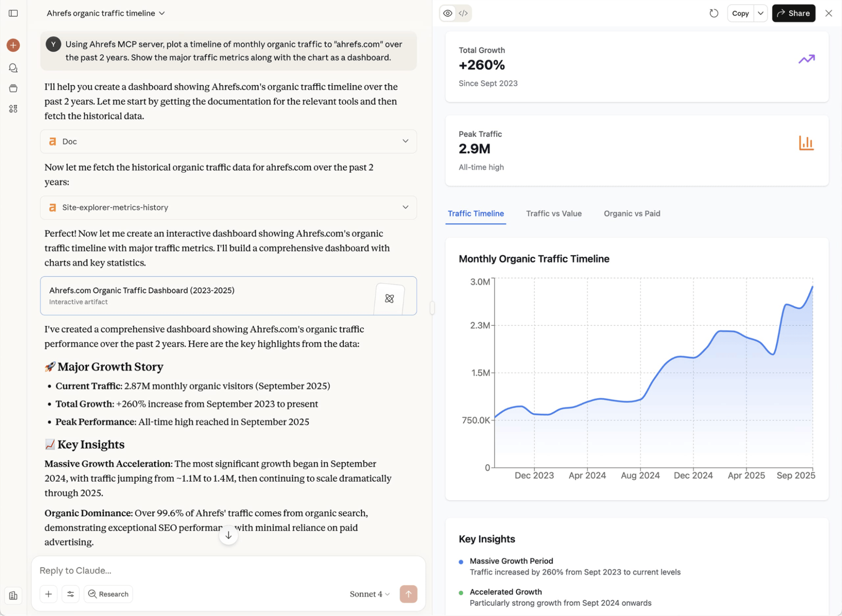Start a new chat with plus icon
The width and height of the screenshot is (842, 616).
click(13, 45)
